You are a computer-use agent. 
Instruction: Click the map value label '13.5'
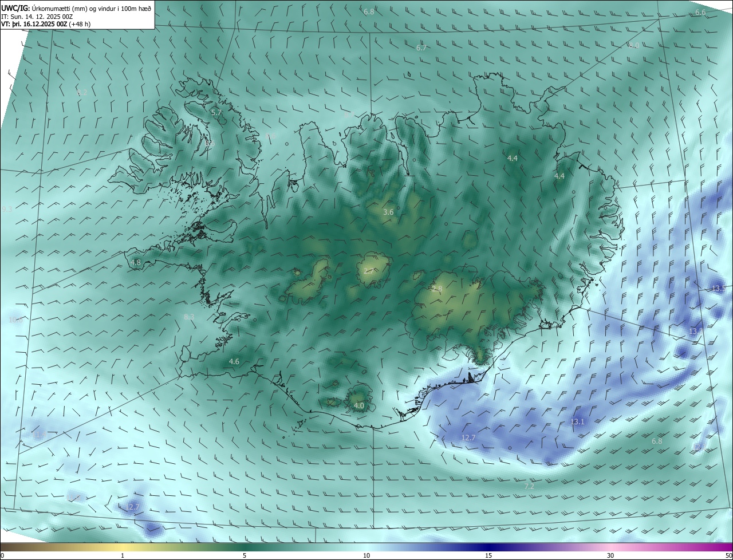pos(719,288)
